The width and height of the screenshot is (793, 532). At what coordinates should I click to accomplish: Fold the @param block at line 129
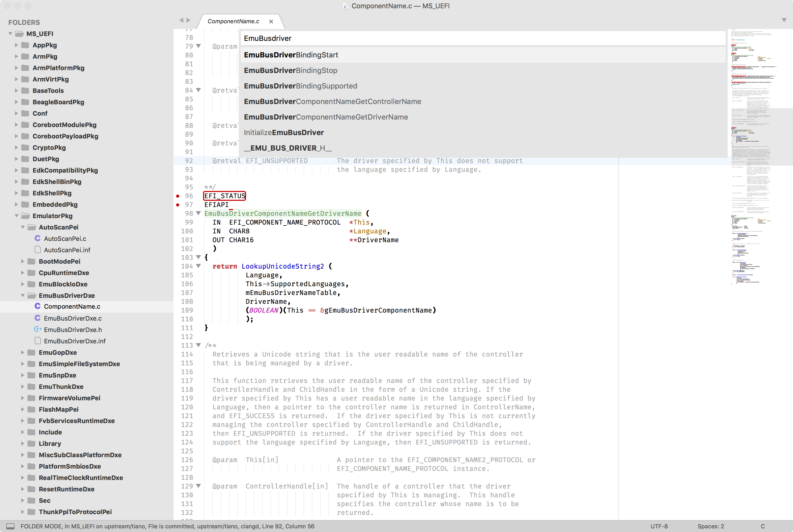(199, 486)
